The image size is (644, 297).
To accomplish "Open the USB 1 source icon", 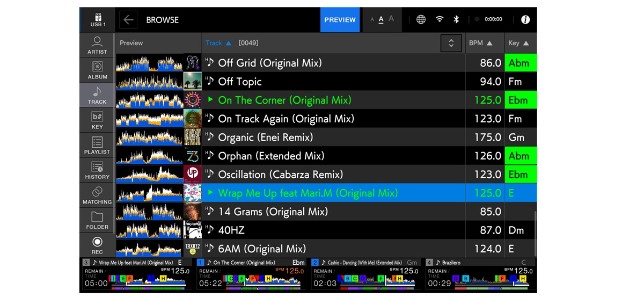I will (x=97, y=20).
